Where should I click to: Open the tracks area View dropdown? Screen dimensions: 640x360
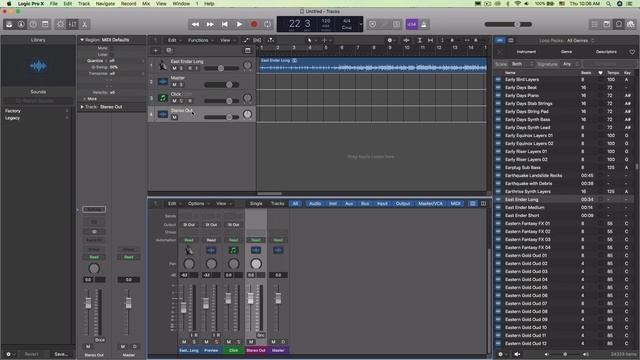tap(227, 40)
